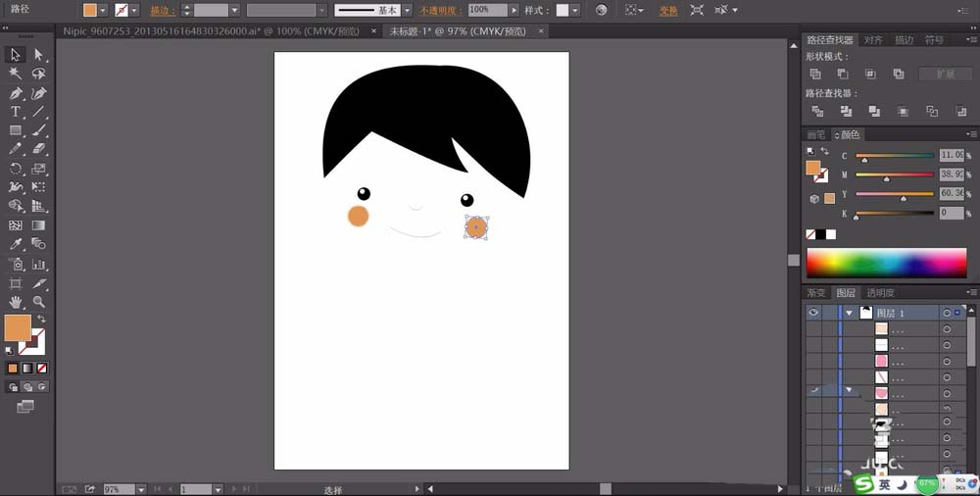This screenshot has height=496, width=980.
Task: Select the Hand tool
Action: pos(16,302)
